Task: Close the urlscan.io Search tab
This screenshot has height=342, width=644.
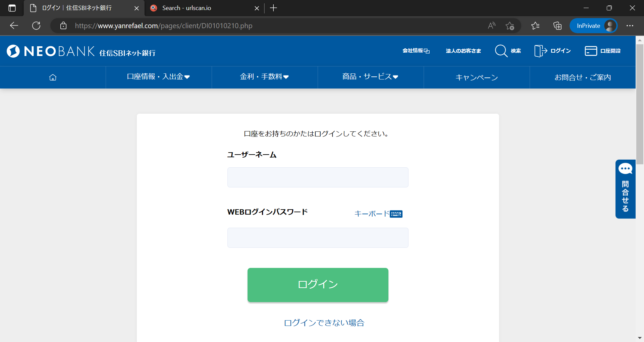Action: pos(257,8)
